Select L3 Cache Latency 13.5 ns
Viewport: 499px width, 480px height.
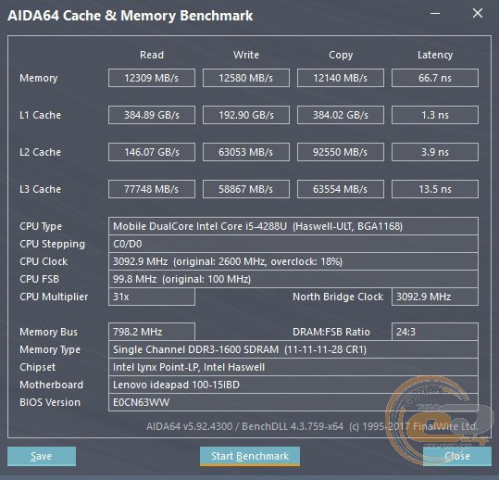435,189
